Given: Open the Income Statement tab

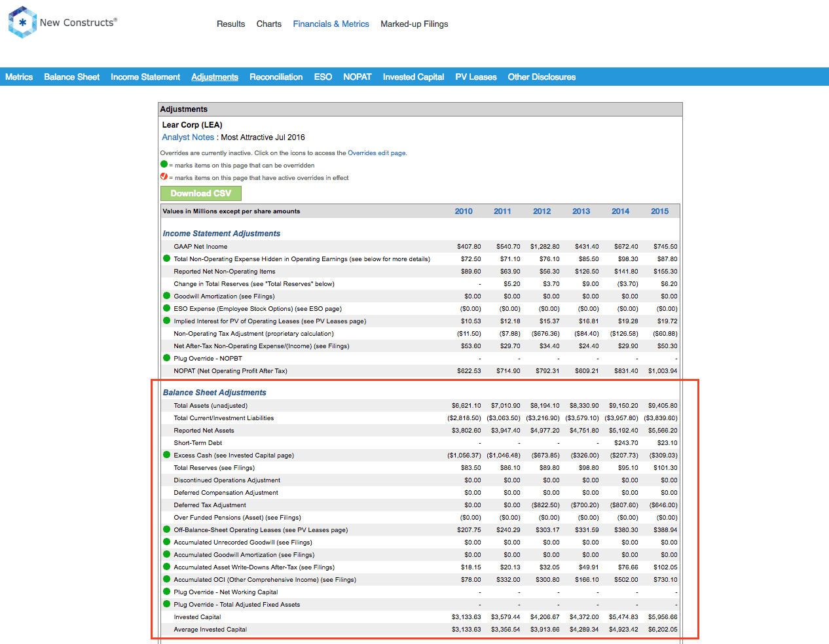Looking at the screenshot, I should (x=145, y=77).
